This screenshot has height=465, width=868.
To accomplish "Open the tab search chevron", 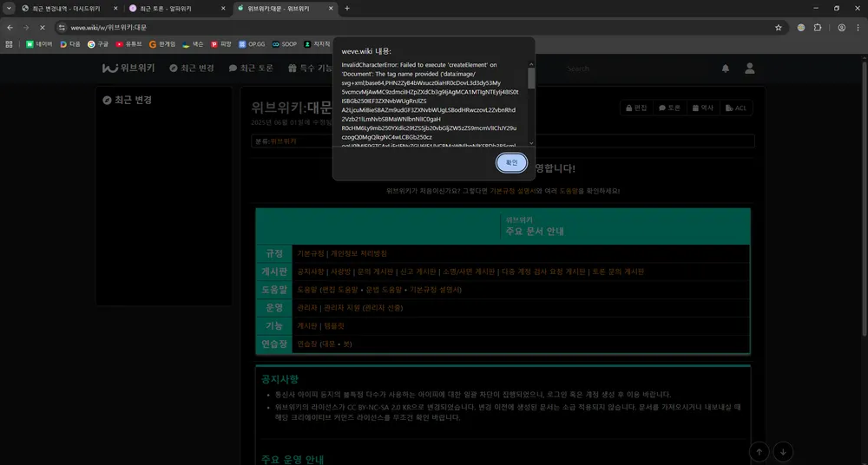I will [x=8, y=9].
